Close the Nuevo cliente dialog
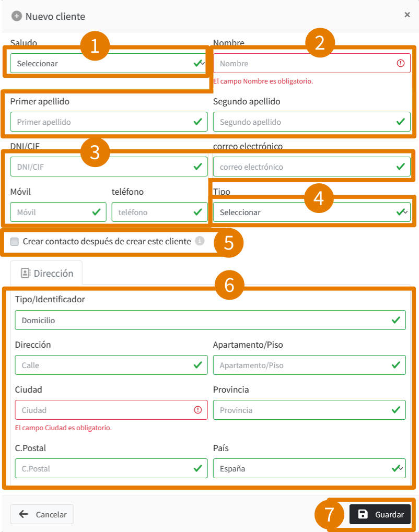The height and width of the screenshot is (532, 419). tap(407, 15)
